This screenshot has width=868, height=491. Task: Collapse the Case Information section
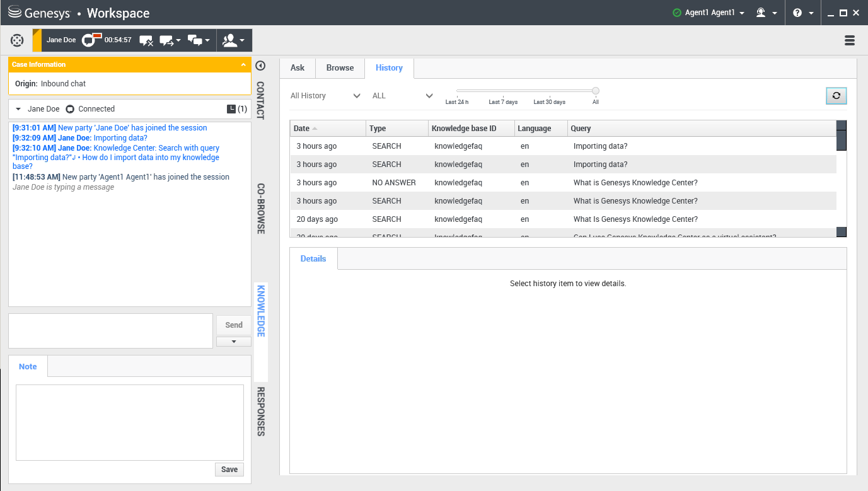click(x=243, y=64)
